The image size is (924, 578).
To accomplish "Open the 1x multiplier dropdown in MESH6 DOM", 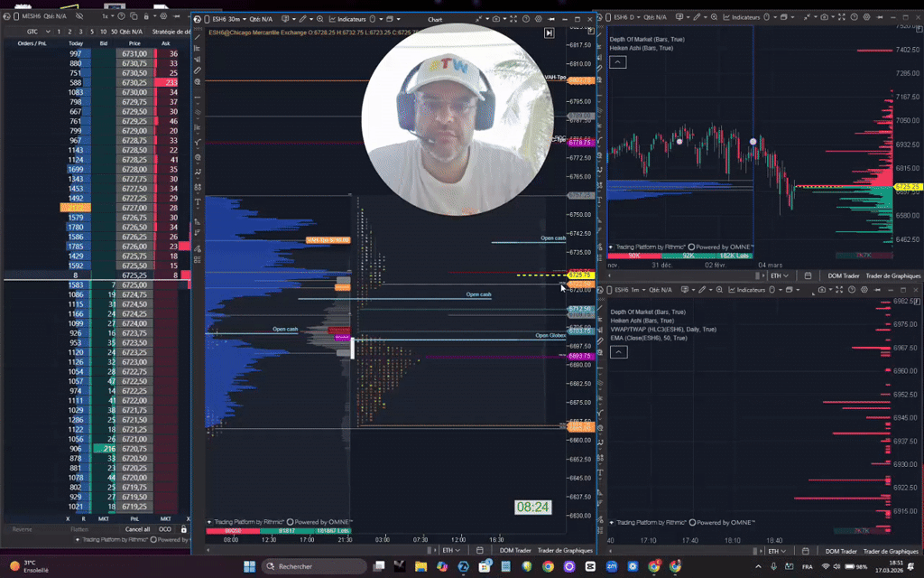I will (x=108, y=16).
